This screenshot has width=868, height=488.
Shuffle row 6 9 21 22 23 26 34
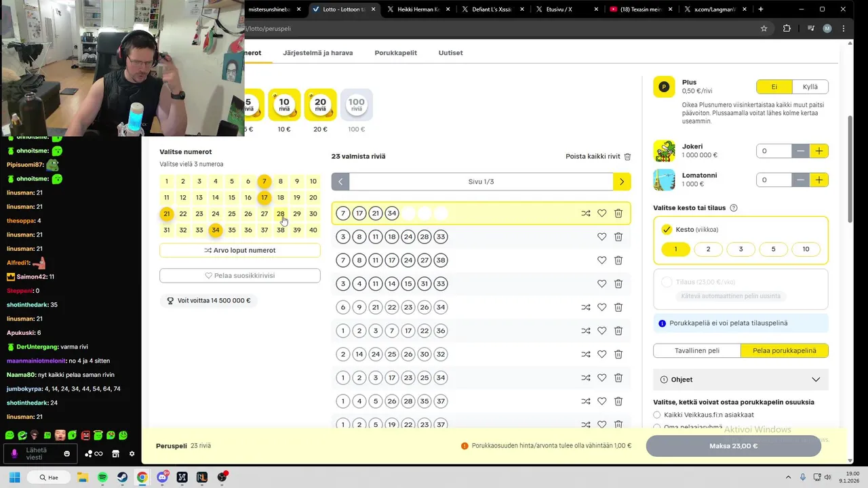coord(586,307)
